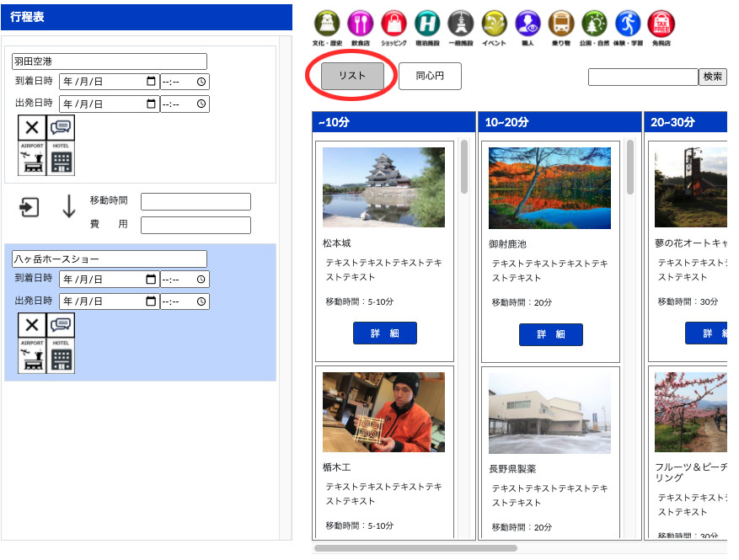Open clock picker for 八ヶ岳ホースショー 到着日時
The image size is (739, 560).
(x=201, y=280)
